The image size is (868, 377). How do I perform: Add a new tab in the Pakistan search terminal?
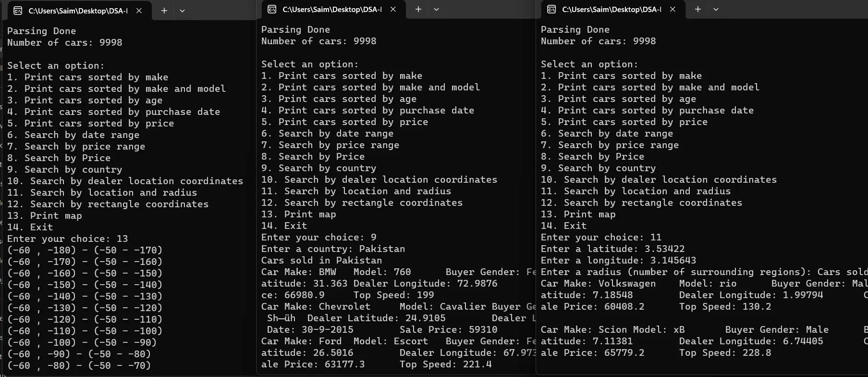pyautogui.click(x=418, y=9)
